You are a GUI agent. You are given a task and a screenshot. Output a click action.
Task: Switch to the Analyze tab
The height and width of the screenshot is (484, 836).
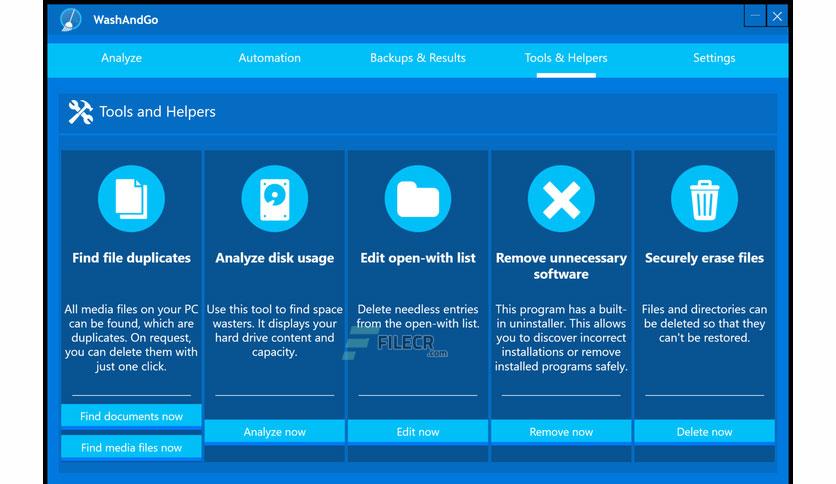coord(122,58)
